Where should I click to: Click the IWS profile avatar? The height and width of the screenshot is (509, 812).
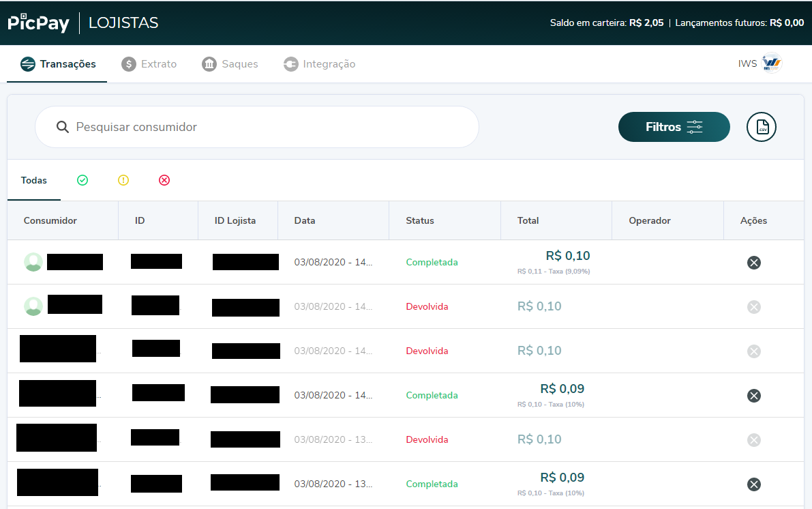(771, 63)
